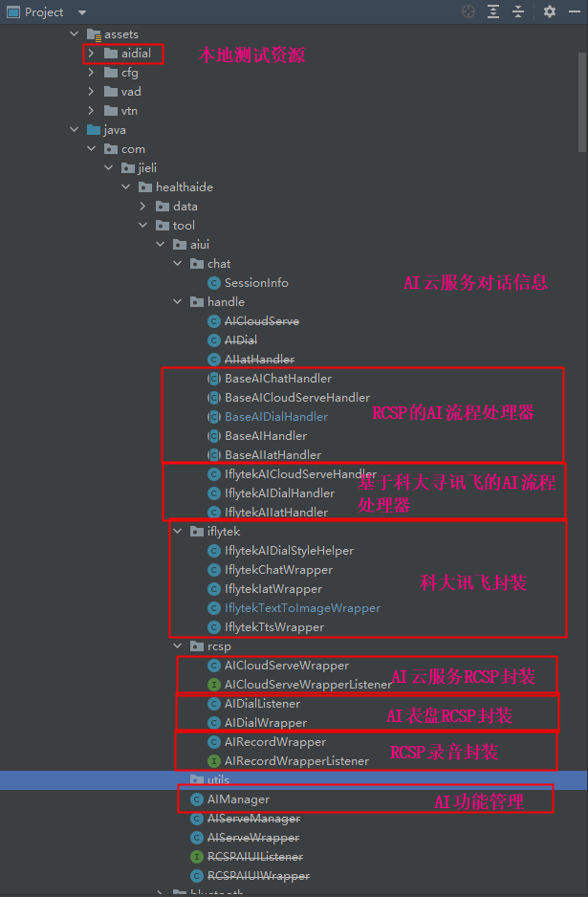Open IflytekAIDialStyleHelper class
This screenshot has height=897, width=588.
coord(289,550)
